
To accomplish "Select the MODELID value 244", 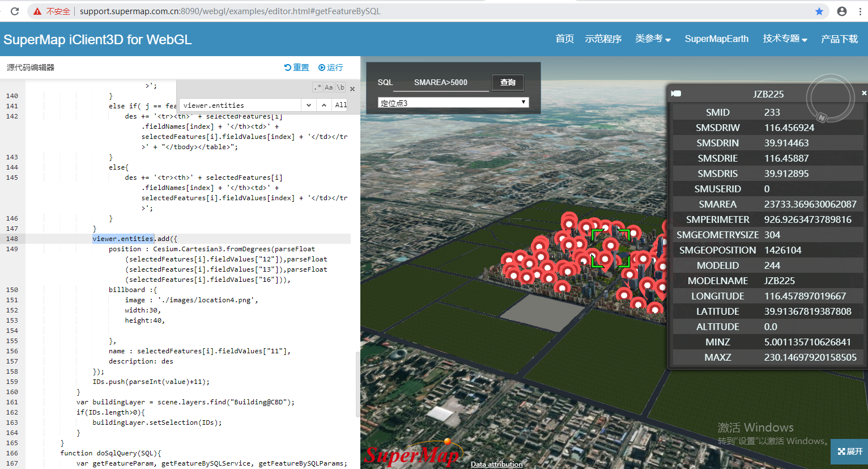I will [x=772, y=265].
